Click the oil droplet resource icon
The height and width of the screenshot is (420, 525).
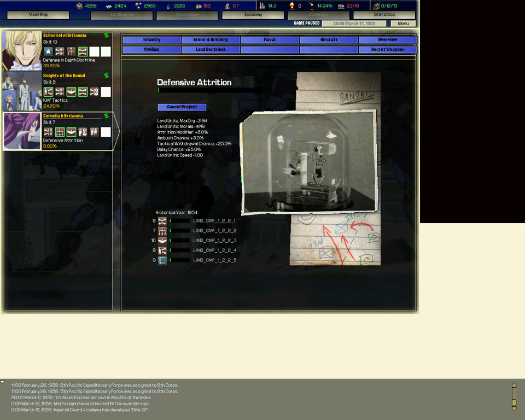pyautogui.click(x=168, y=6)
